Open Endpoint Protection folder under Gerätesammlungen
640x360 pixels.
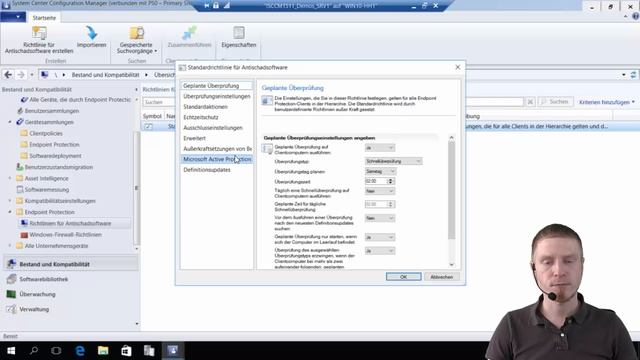(x=54, y=144)
